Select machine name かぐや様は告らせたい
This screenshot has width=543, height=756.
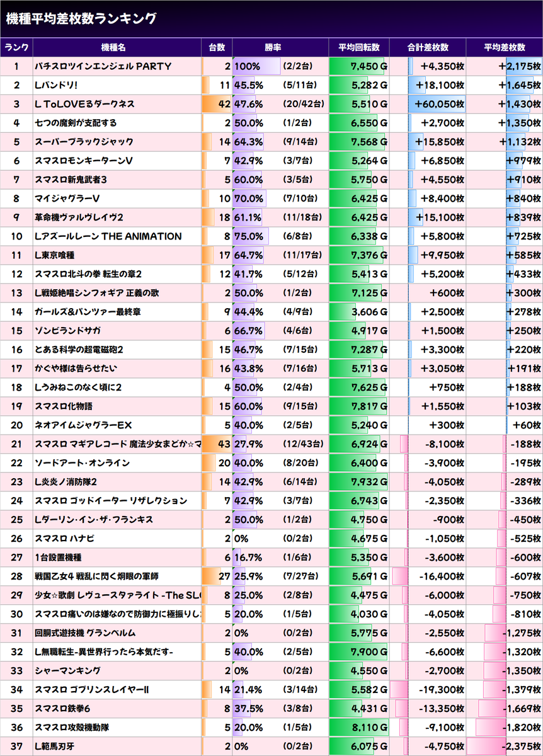(x=76, y=369)
